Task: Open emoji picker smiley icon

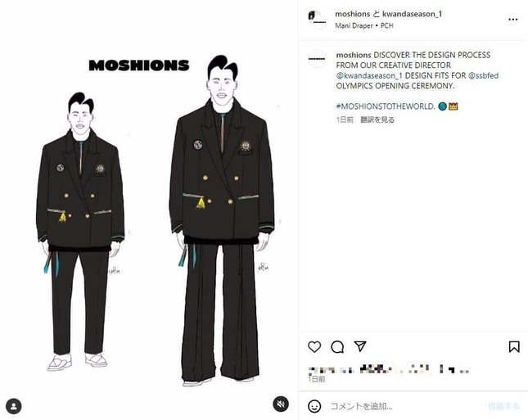Action: [314, 406]
